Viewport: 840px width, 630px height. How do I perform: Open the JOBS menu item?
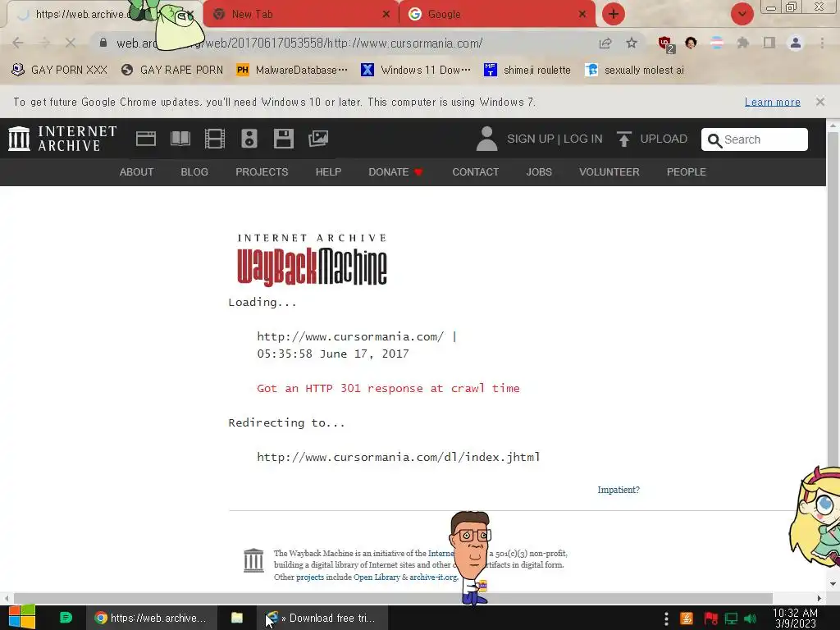(x=539, y=172)
